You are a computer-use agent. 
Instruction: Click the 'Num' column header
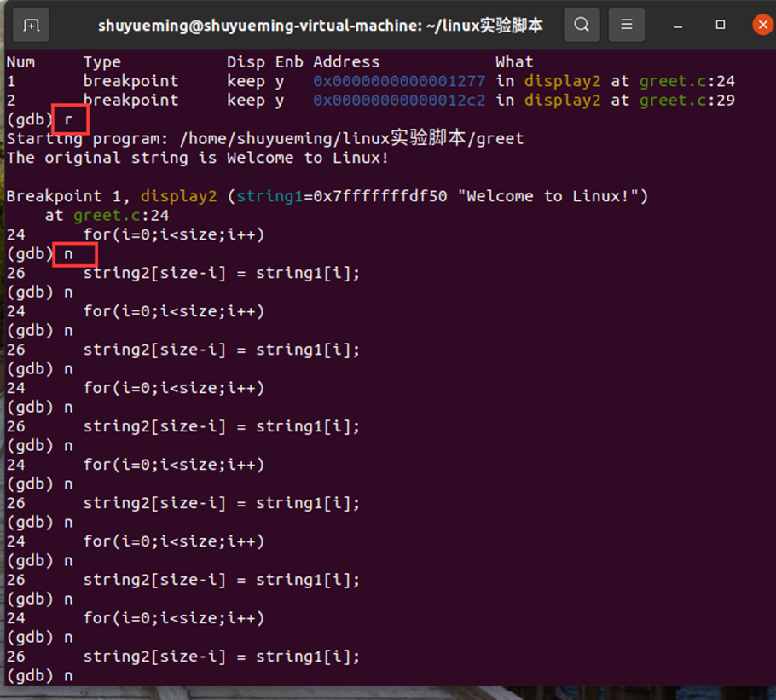pyautogui.click(x=20, y=62)
